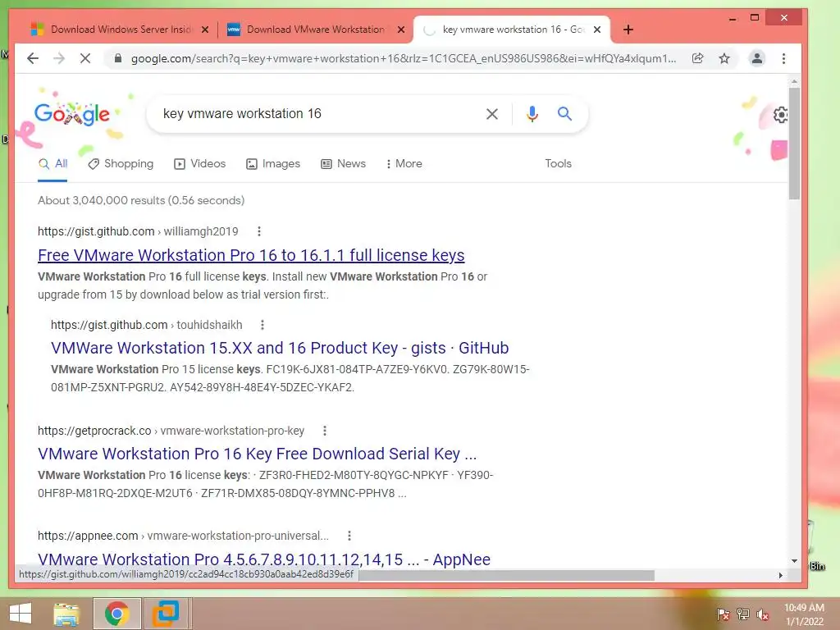This screenshot has width=840, height=630.
Task: View site information lock icon
Action: 118,58
